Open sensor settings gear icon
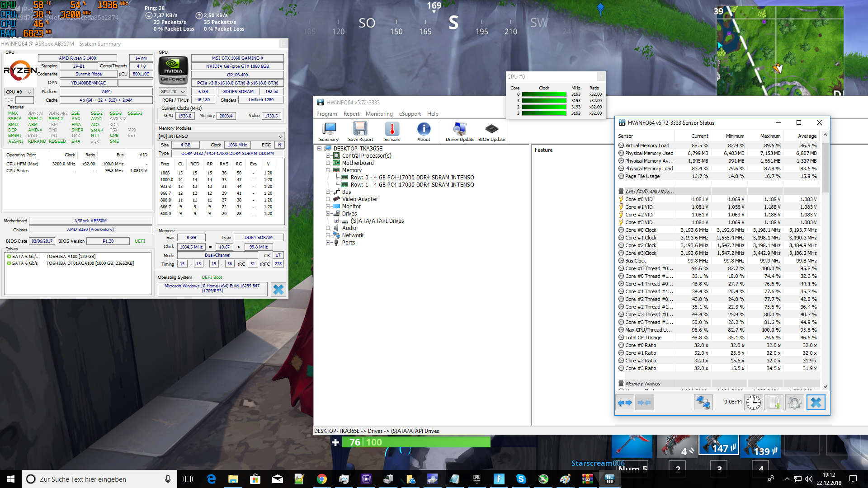This screenshot has width=868, height=488. click(x=794, y=402)
